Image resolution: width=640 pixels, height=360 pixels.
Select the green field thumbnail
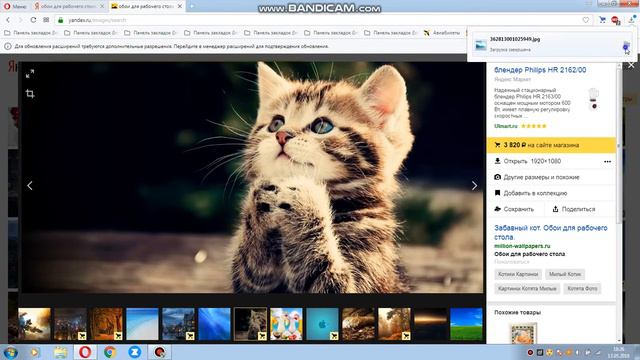466,324
